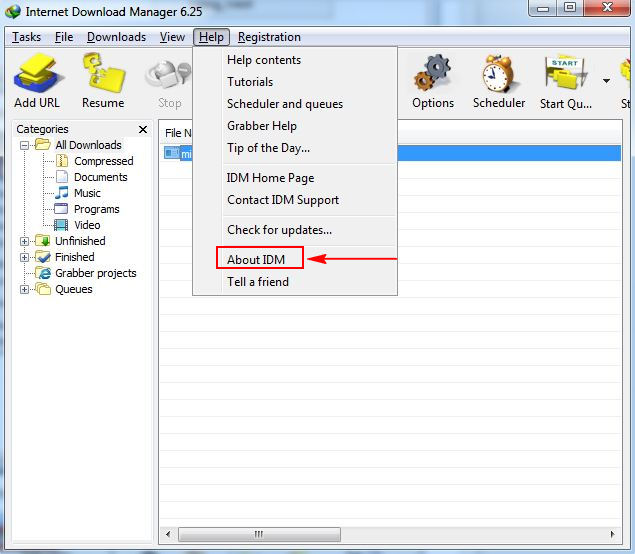The width and height of the screenshot is (635, 554).
Task: Select Scheduler and queues help entry
Action: pyautogui.click(x=295, y=104)
